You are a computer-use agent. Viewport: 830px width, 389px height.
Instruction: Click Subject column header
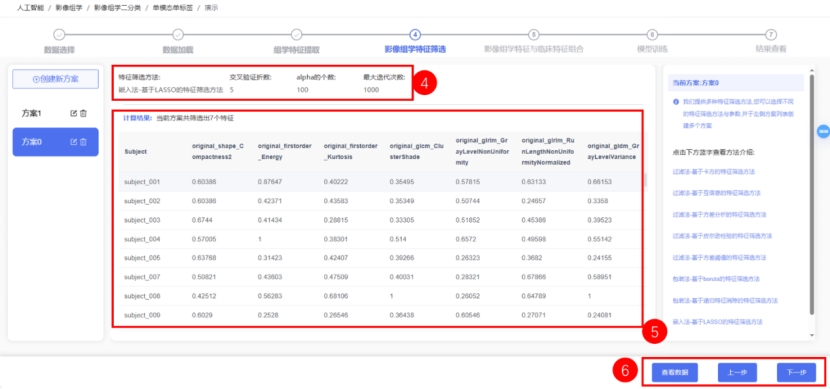(136, 151)
